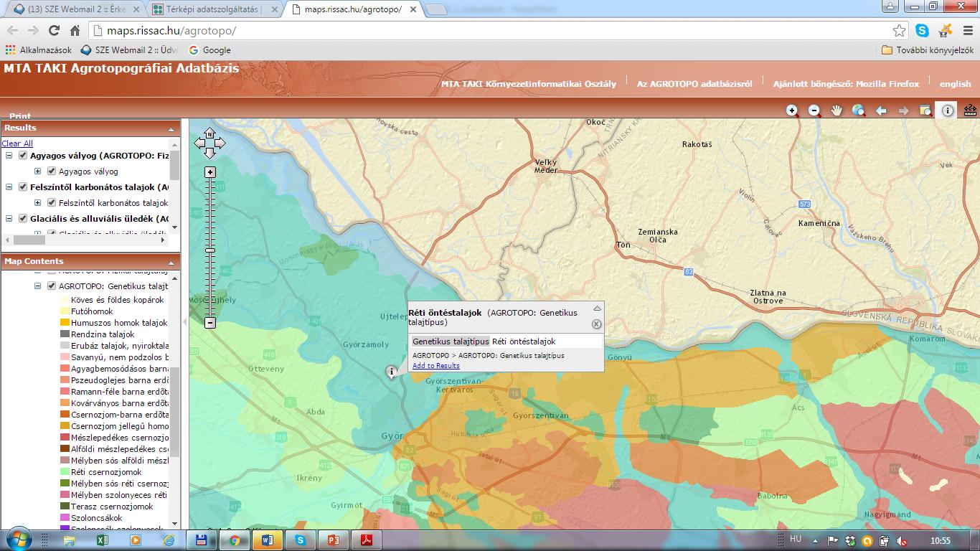This screenshot has height=551, width=980.
Task: Select the Measure ruler tool
Action: [971, 110]
